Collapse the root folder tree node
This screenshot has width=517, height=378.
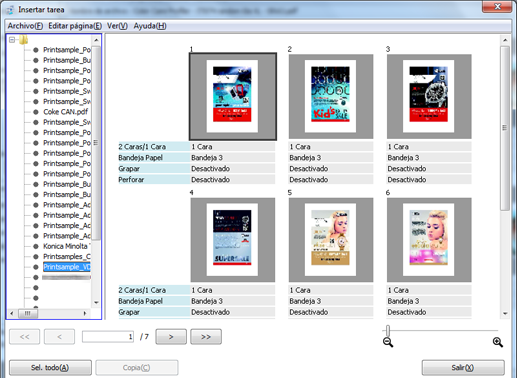tap(12, 40)
